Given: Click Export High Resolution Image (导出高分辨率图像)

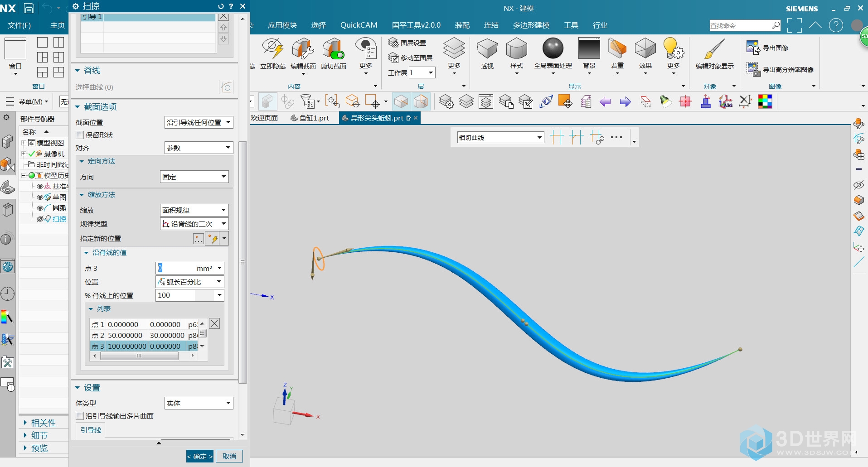Looking at the screenshot, I should coord(781,69).
